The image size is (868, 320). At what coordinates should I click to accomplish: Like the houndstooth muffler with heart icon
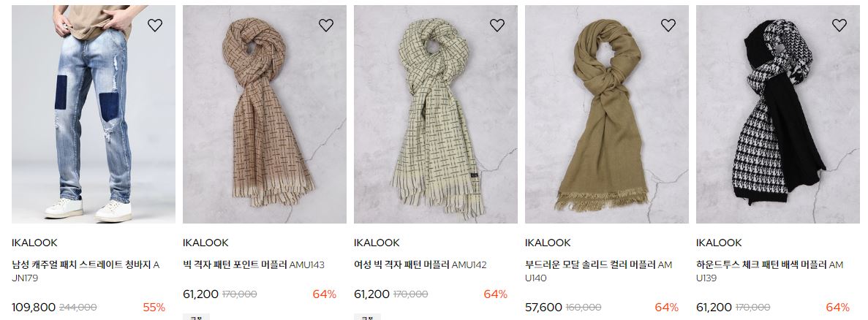(x=839, y=25)
